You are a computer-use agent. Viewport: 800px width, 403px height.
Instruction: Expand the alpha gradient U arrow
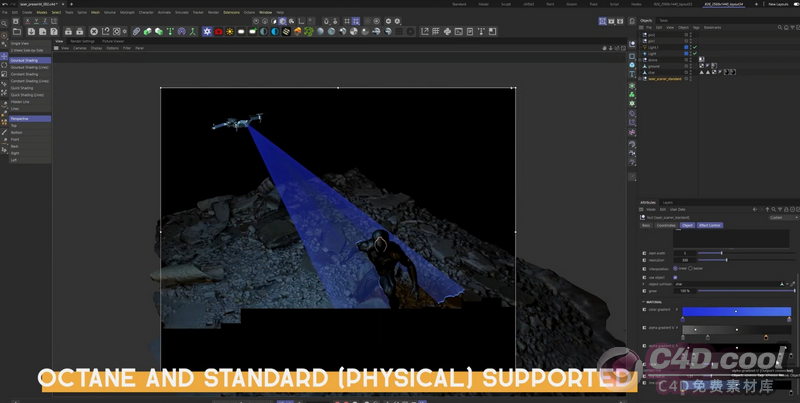(678, 328)
